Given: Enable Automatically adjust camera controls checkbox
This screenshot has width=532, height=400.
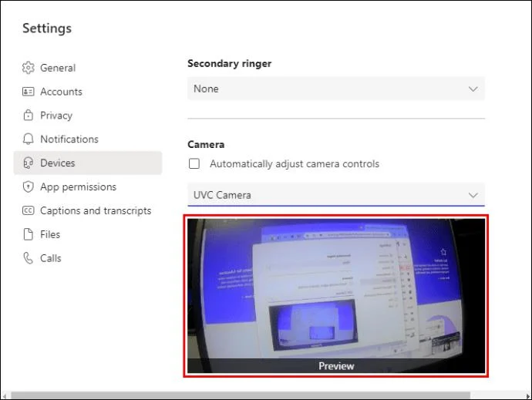Looking at the screenshot, I should point(194,163).
